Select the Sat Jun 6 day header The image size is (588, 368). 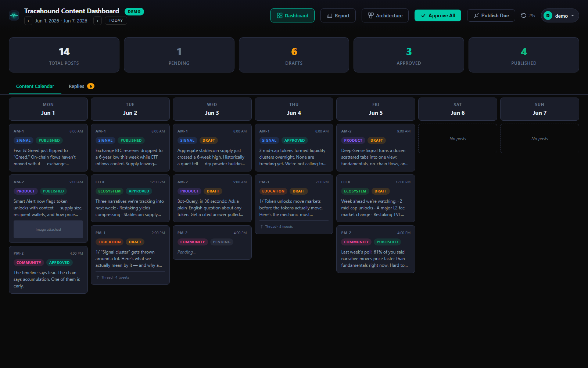coord(458,109)
